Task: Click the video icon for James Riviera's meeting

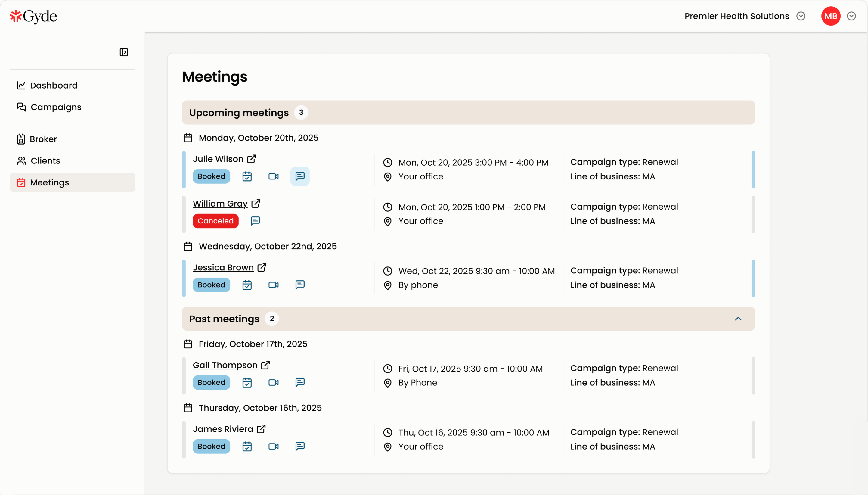Action: 274,446
